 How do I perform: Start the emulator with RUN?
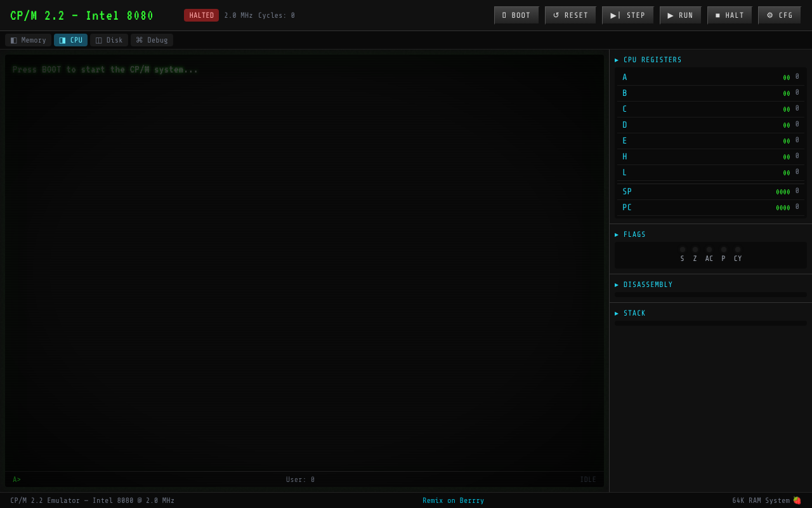click(x=680, y=15)
